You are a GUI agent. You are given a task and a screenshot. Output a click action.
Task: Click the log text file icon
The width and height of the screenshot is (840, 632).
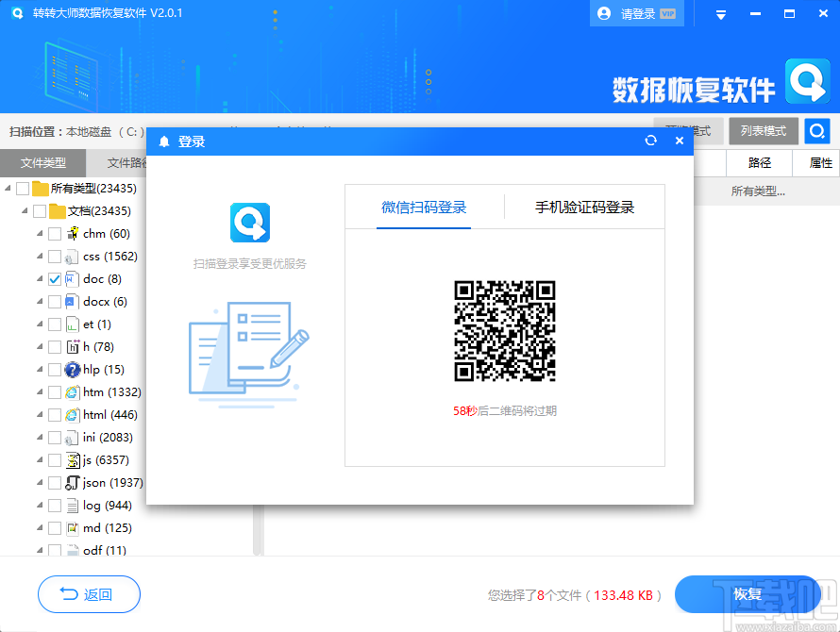click(73, 505)
